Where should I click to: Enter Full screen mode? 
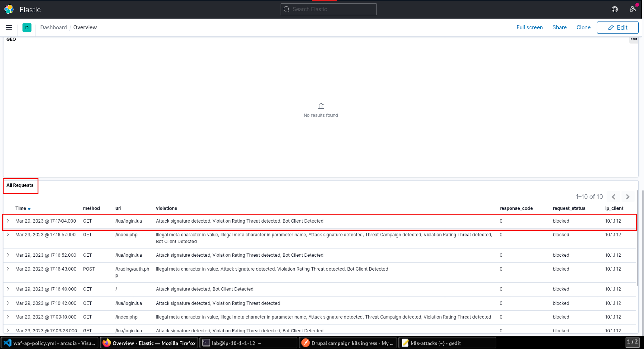pos(530,27)
